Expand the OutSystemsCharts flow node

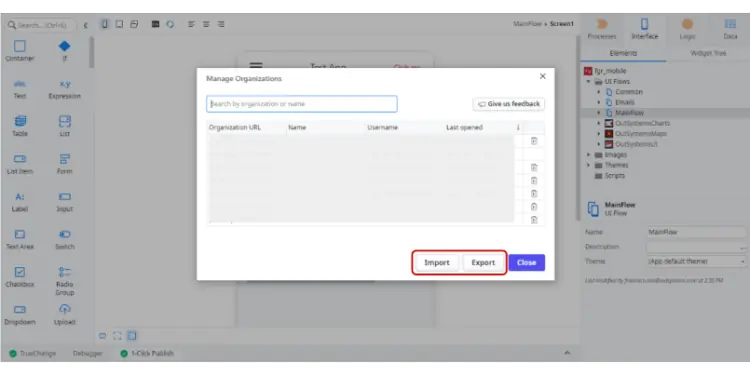(x=598, y=123)
